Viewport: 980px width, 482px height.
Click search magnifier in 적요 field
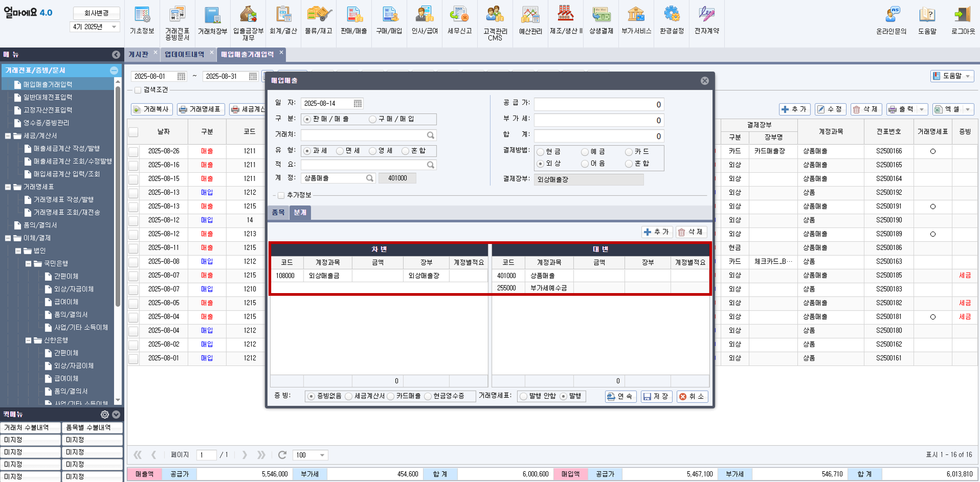click(x=431, y=165)
